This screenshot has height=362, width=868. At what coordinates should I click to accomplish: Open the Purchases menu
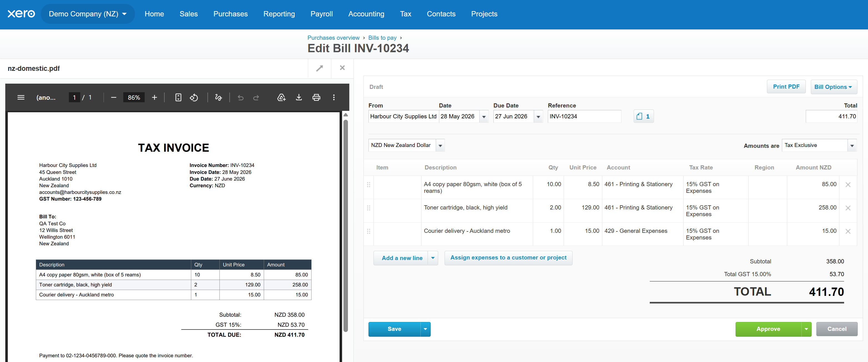point(230,14)
